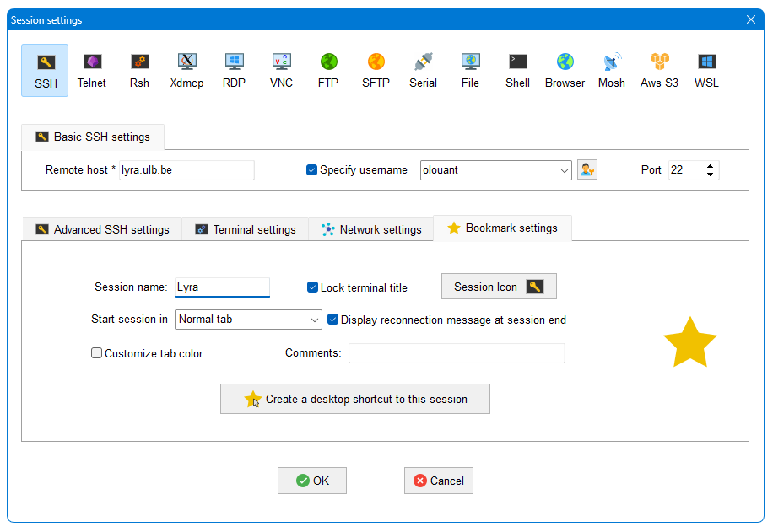
Task: Select the WSL session type
Action: coord(706,70)
